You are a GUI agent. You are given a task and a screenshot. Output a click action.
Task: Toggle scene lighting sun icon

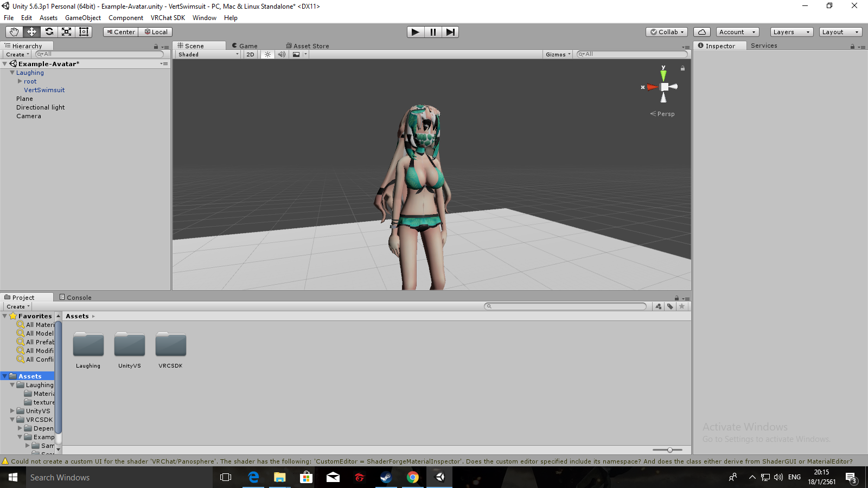[267, 54]
